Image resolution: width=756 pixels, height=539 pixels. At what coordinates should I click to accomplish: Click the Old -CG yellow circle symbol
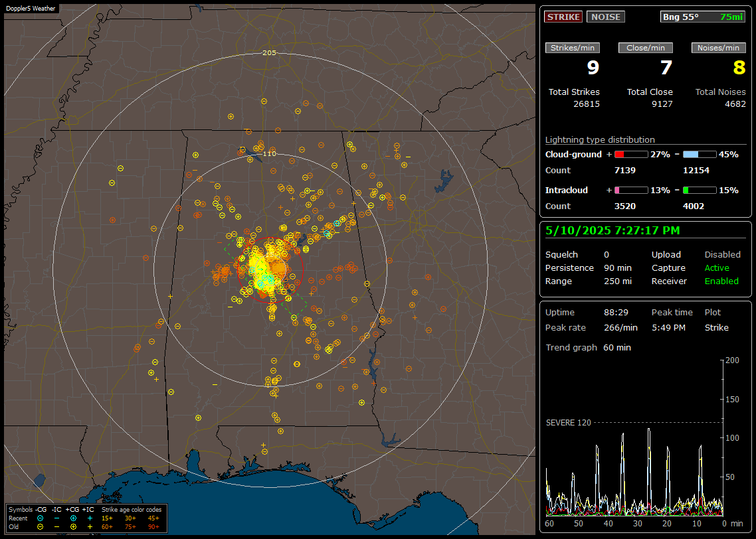(41, 527)
